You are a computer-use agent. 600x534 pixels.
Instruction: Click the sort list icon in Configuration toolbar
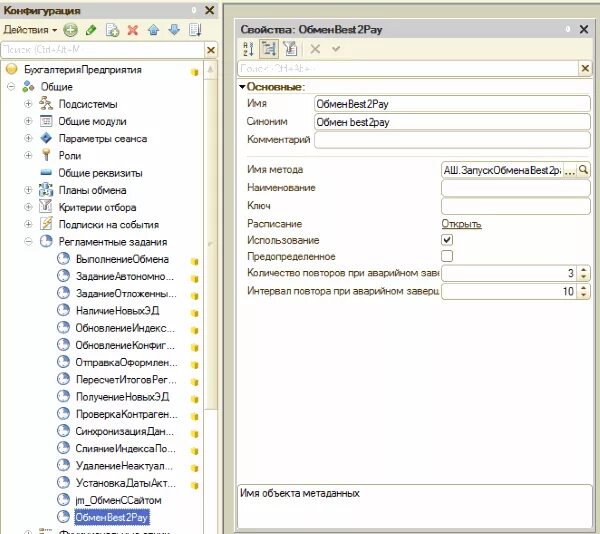pyautogui.click(x=195, y=30)
